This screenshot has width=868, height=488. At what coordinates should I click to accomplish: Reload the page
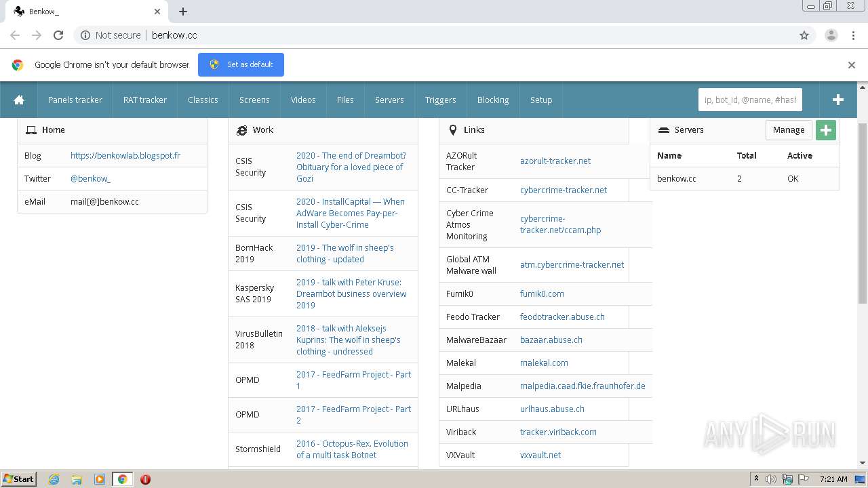pos(58,35)
